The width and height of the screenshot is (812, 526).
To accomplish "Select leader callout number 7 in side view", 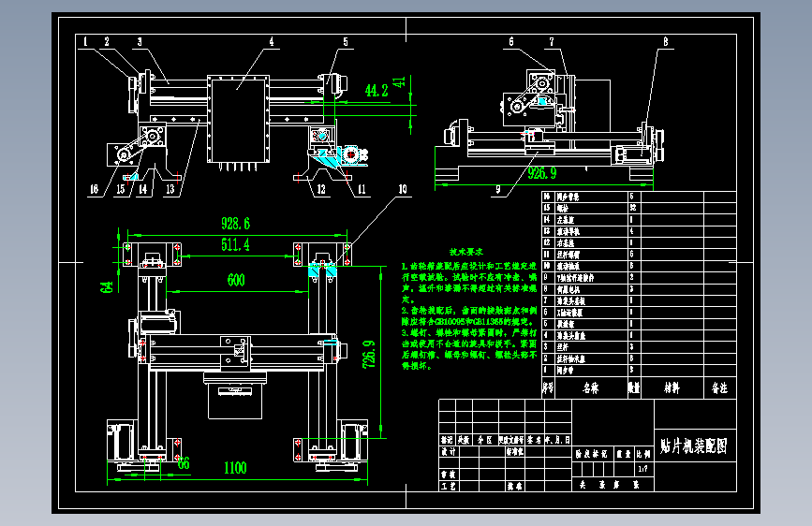I will pos(552,42).
